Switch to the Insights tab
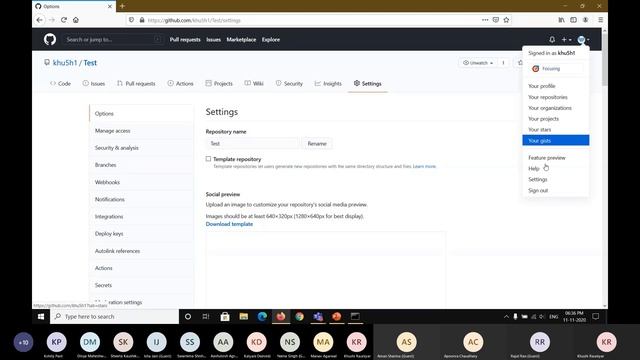This screenshot has height=360, width=640. tap(328, 83)
